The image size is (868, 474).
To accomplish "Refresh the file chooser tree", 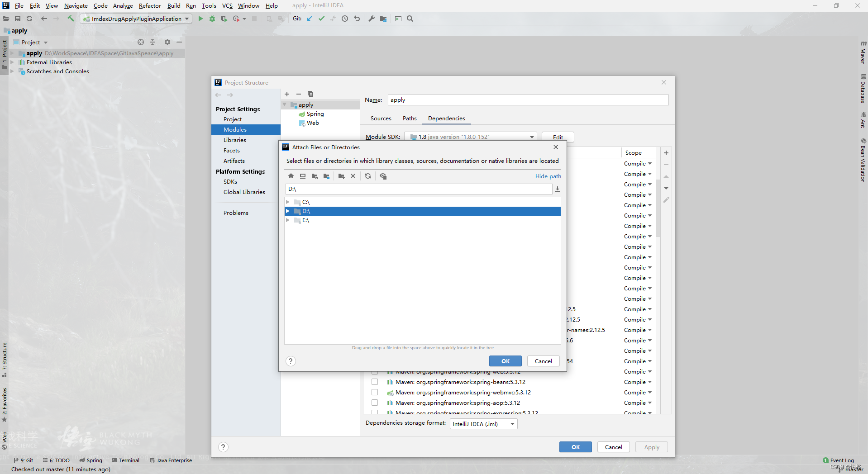I will (x=368, y=176).
